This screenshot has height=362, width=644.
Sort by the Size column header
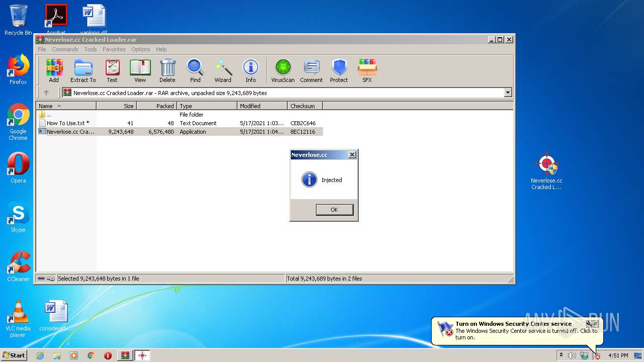click(116, 106)
